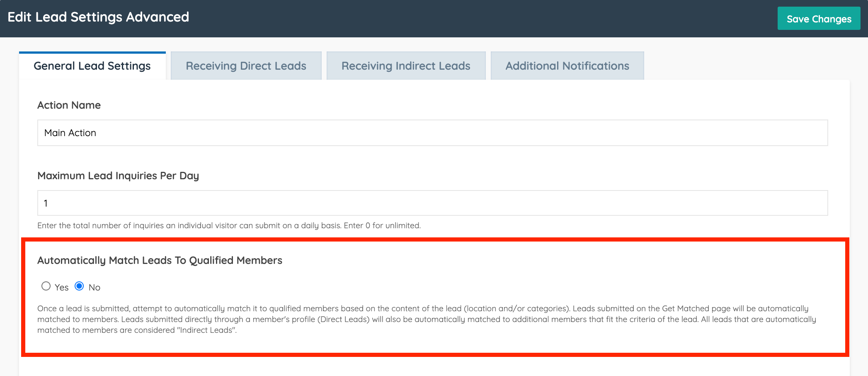This screenshot has width=868, height=376.
Task: Focus the Maximum Lead Inquiries Per Day field
Action: [x=433, y=203]
